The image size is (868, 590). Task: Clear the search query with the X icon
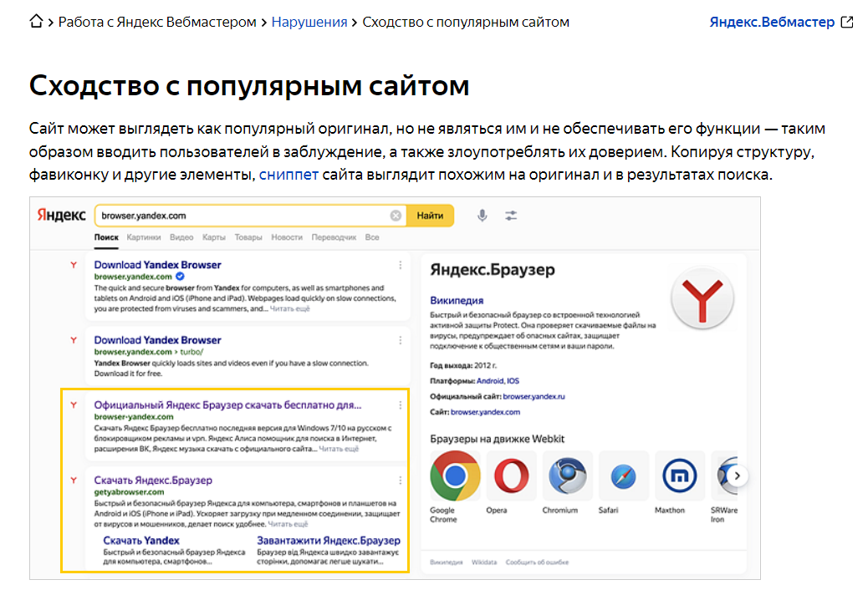396,216
